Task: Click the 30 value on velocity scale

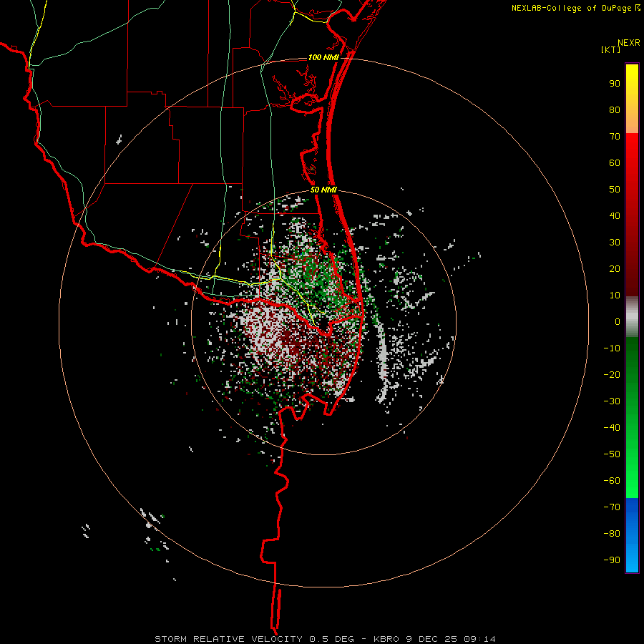Action: pyautogui.click(x=615, y=243)
